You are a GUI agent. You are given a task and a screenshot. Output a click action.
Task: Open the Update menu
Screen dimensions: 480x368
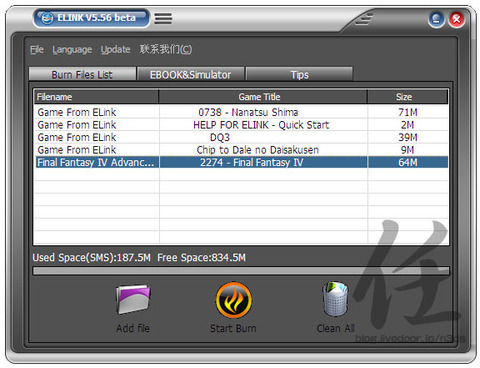point(115,50)
